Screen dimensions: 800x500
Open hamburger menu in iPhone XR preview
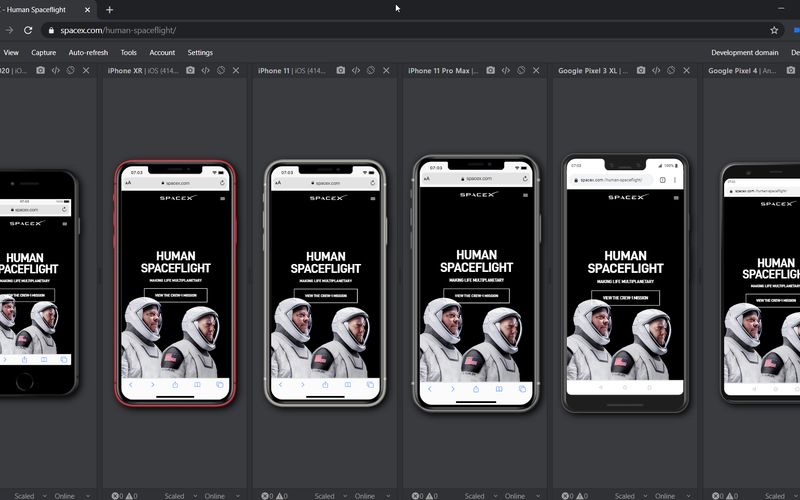pyautogui.click(x=222, y=198)
